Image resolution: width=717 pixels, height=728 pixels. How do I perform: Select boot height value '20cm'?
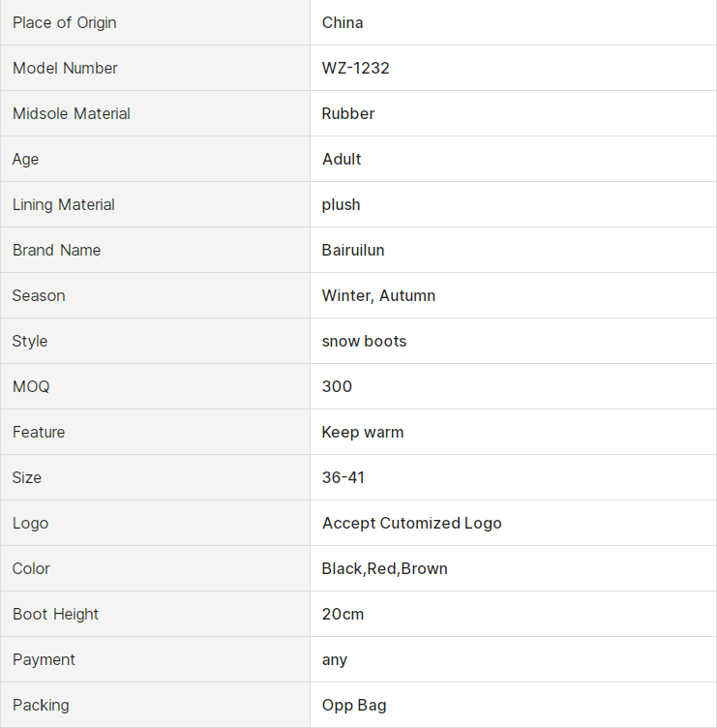click(x=344, y=614)
